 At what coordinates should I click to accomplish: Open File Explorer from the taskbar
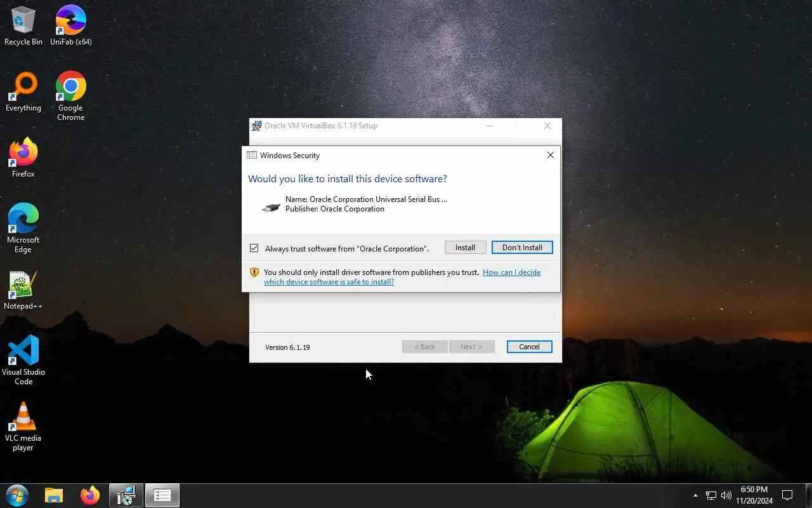pos(54,495)
